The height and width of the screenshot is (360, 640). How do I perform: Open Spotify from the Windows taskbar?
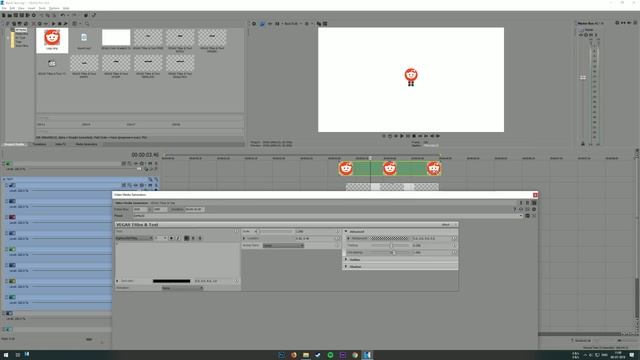coord(330,355)
